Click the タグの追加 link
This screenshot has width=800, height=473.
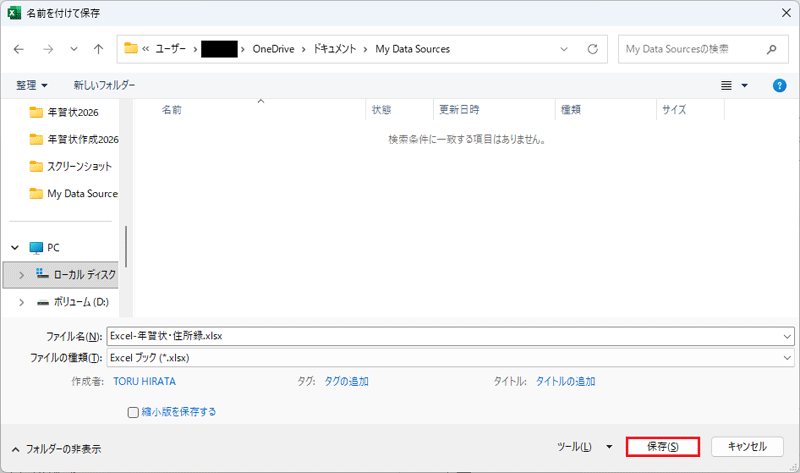346,381
